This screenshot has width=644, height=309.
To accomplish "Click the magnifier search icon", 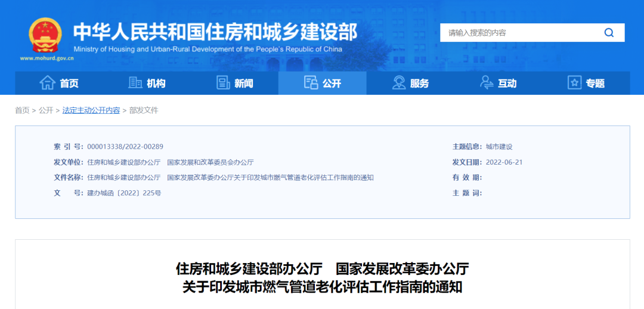I will (609, 33).
